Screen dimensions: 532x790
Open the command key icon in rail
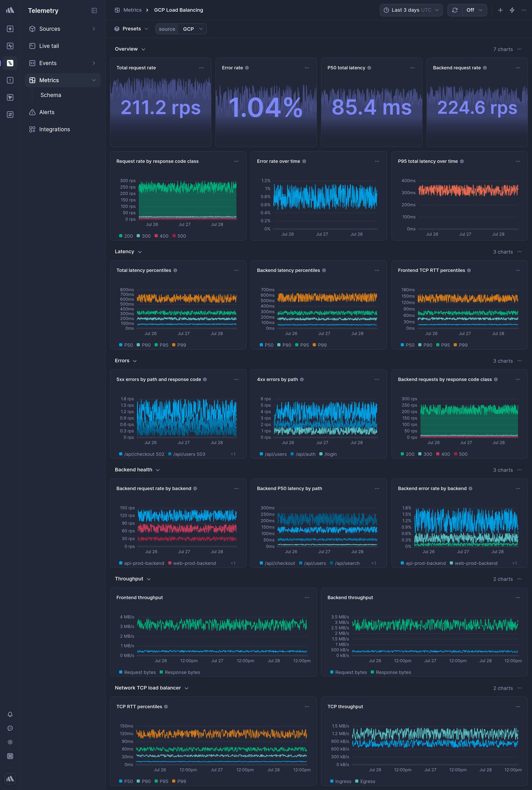coord(10,756)
